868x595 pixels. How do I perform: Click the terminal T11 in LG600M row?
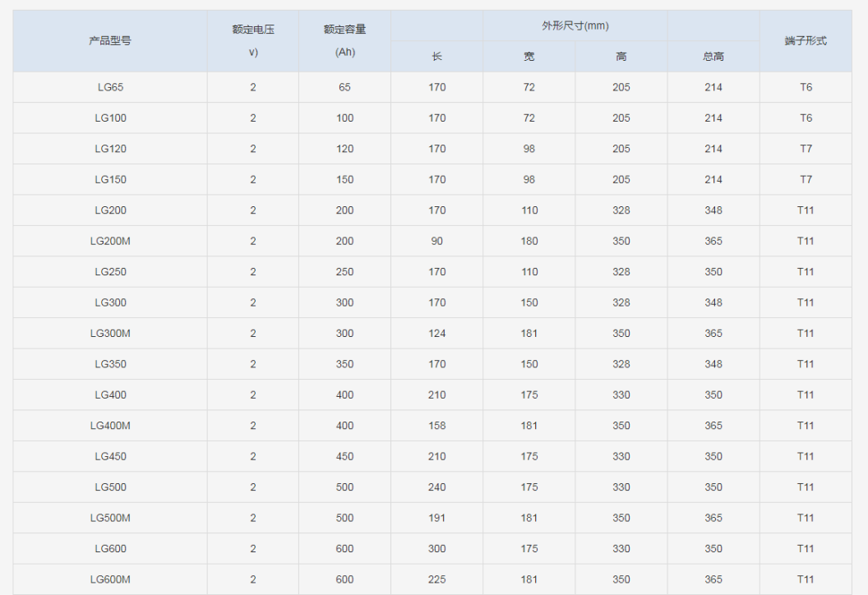[x=806, y=579]
